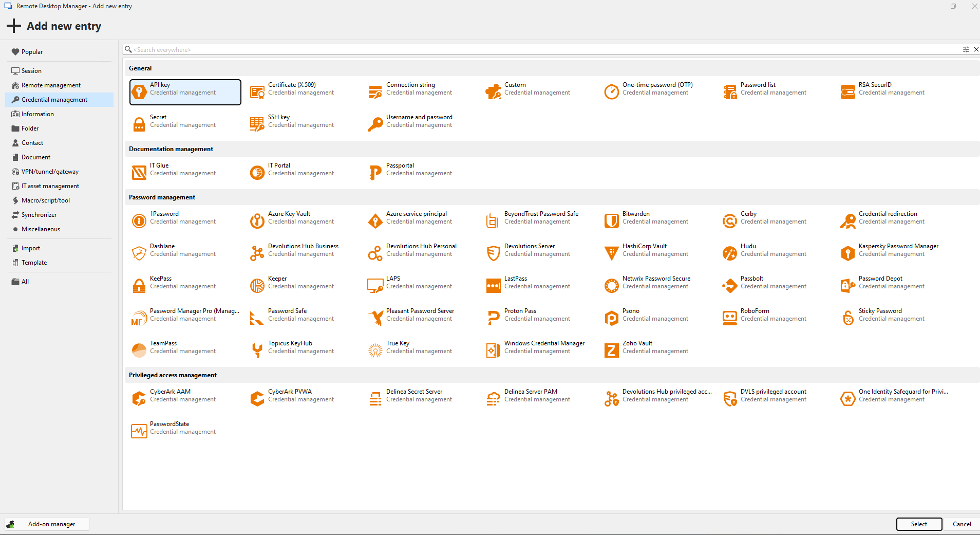Viewport: 980px width, 535px height.
Task: Select the SSH key icon
Action: [257, 124]
